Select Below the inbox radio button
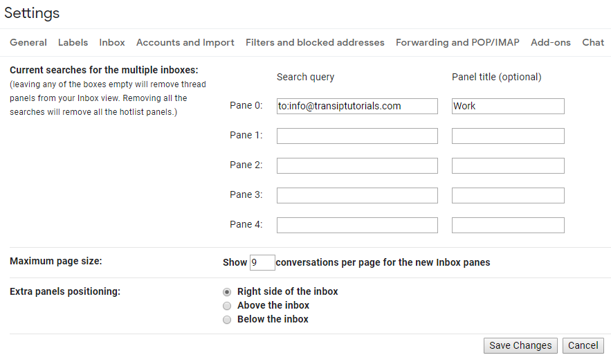This screenshot has width=611, height=364. [x=227, y=320]
